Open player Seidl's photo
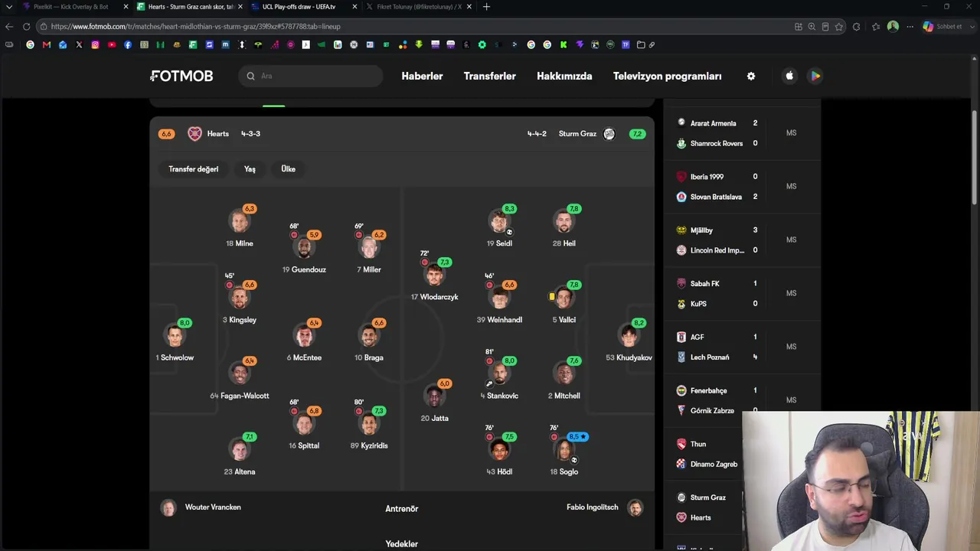 499,221
